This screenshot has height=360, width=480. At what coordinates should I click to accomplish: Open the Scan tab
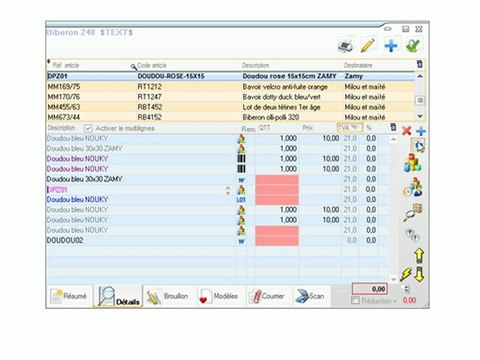312,296
